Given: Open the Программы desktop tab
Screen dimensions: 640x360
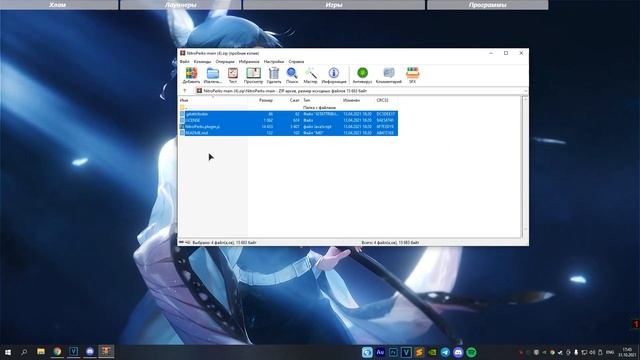Looking at the screenshot, I should (x=487, y=5).
